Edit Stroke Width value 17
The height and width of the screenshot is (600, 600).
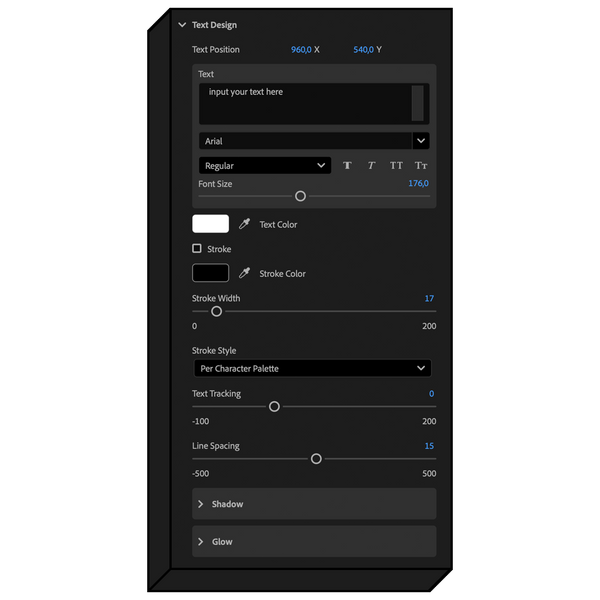coord(429,298)
